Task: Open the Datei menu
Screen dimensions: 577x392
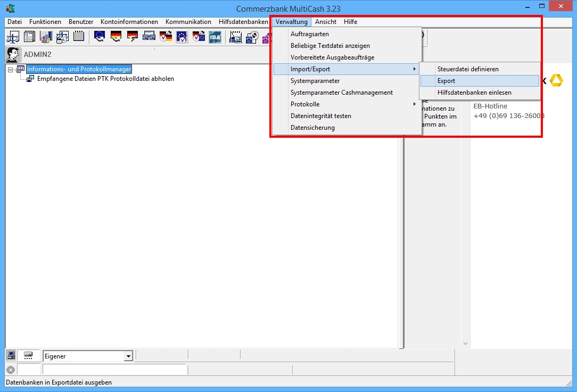Action: pyautogui.click(x=15, y=22)
